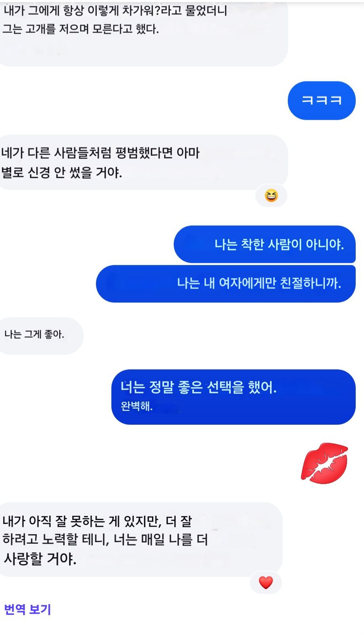Open the kiss lips sticker message

click(x=325, y=463)
